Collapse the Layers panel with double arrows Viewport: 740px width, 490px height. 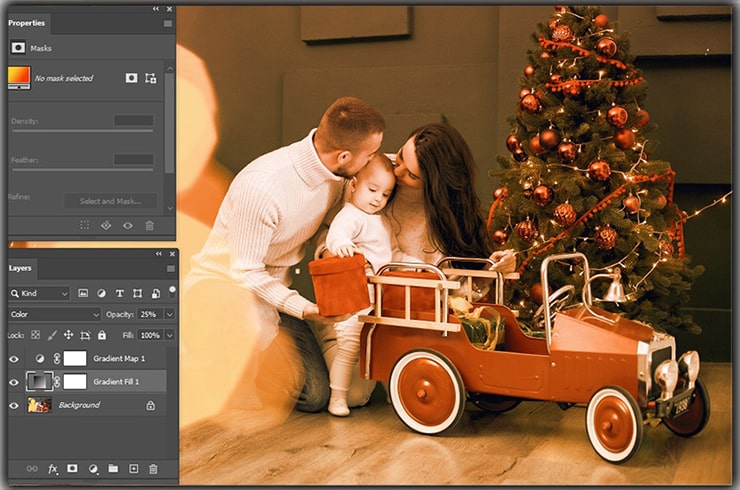tap(159, 254)
